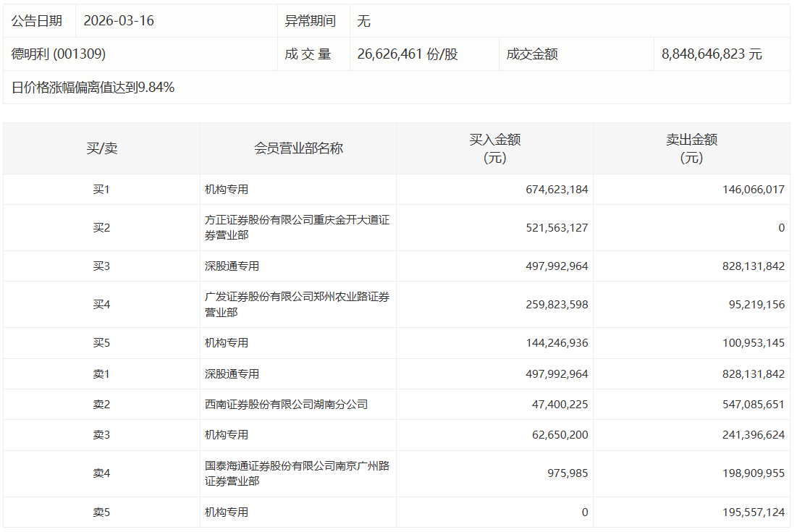
Task: Click the 买入金额 (元) column header
Action: point(495,148)
